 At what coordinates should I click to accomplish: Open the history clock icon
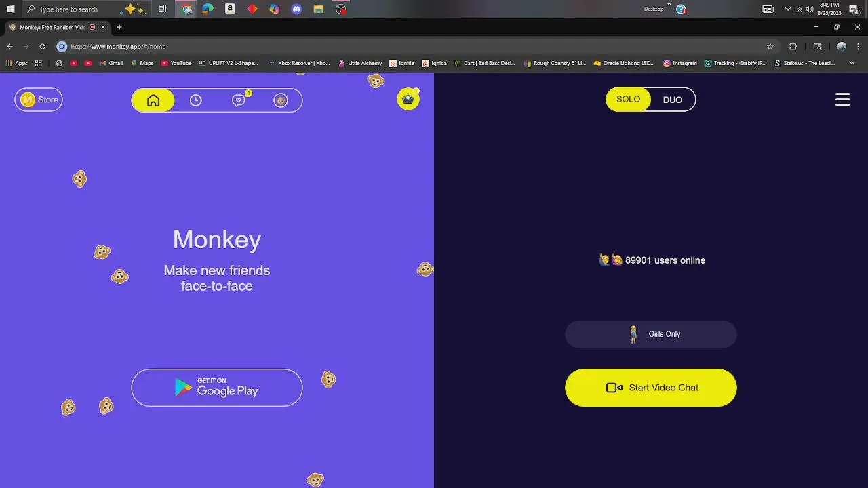pyautogui.click(x=195, y=100)
